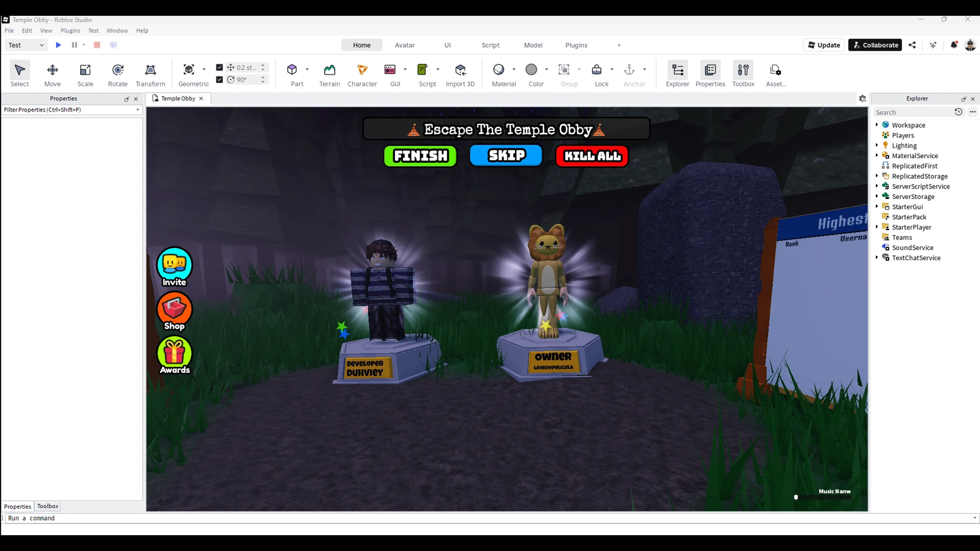Start the playtest with Play
The image size is (980, 551).
click(58, 45)
